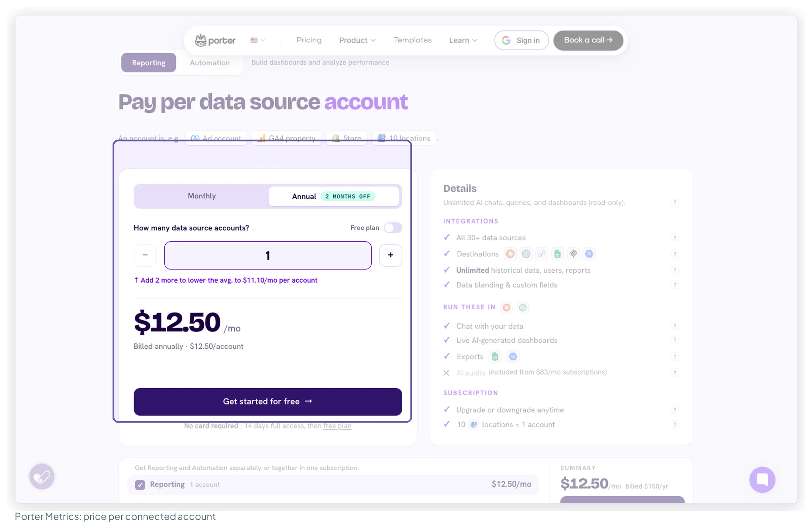The width and height of the screenshot is (812, 531).
Task: Open the US flag language dropdown
Action: pyautogui.click(x=258, y=40)
